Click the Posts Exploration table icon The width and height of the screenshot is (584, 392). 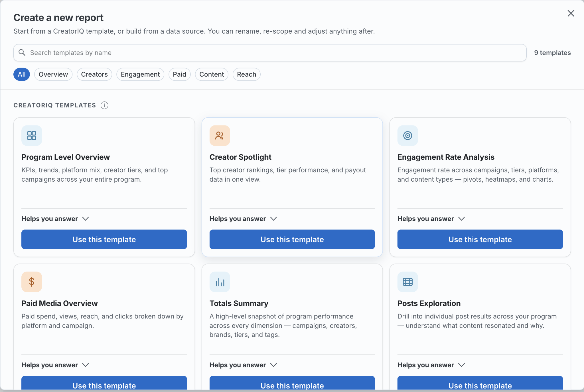[408, 282]
